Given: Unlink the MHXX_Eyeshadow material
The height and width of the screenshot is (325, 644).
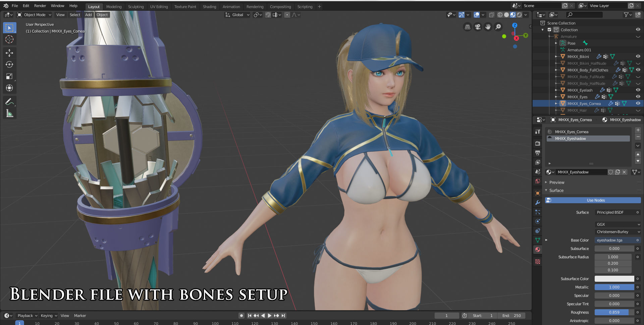Looking at the screenshot, I should point(624,172).
